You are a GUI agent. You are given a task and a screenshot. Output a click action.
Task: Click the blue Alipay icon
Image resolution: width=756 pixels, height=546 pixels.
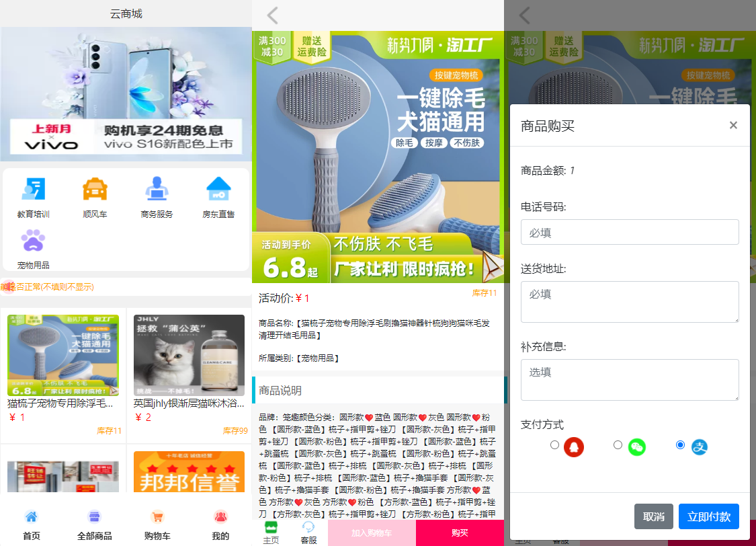pos(700,447)
